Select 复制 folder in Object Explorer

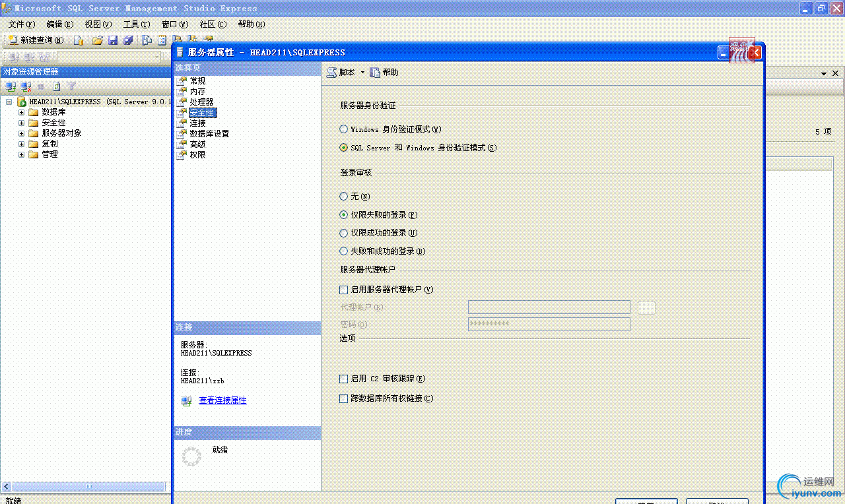pos(50,144)
